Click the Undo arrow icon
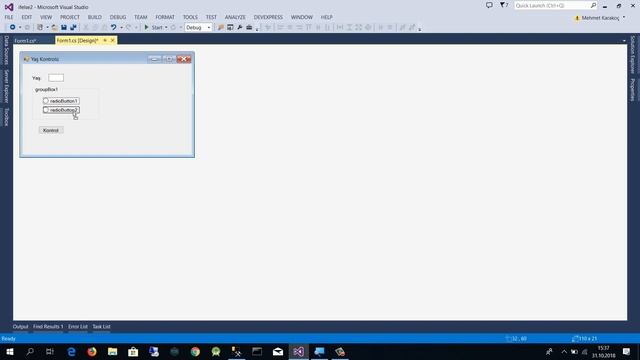 coord(113,27)
